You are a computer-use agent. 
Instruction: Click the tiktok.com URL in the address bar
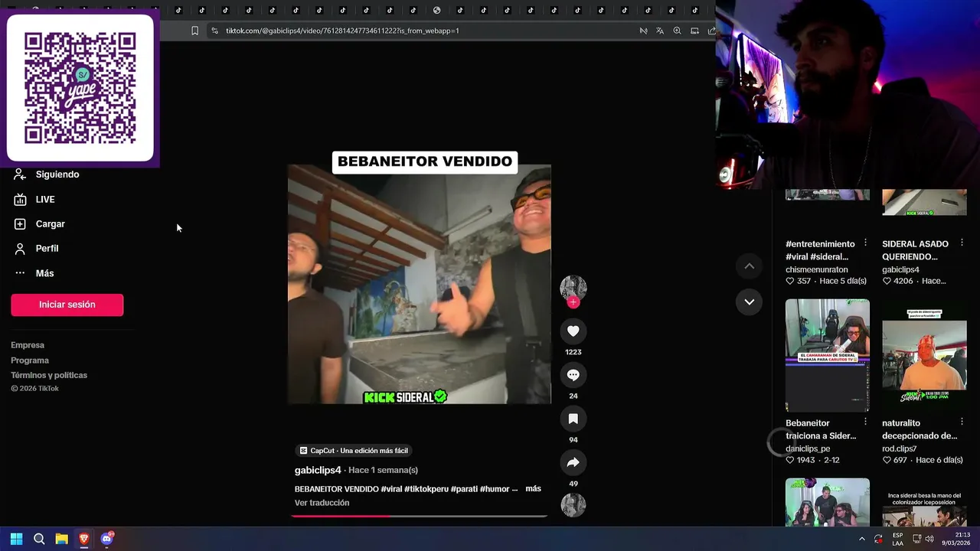[342, 31]
